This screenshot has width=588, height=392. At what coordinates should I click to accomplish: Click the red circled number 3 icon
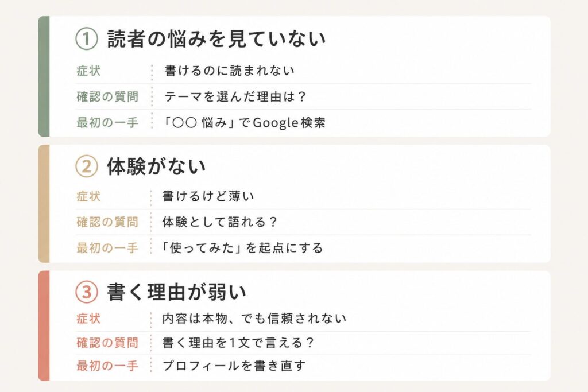click(87, 292)
